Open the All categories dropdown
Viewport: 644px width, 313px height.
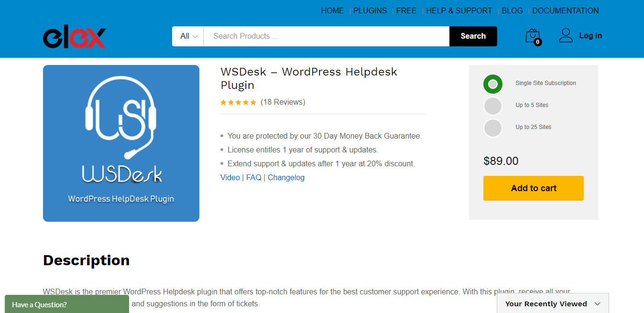188,36
